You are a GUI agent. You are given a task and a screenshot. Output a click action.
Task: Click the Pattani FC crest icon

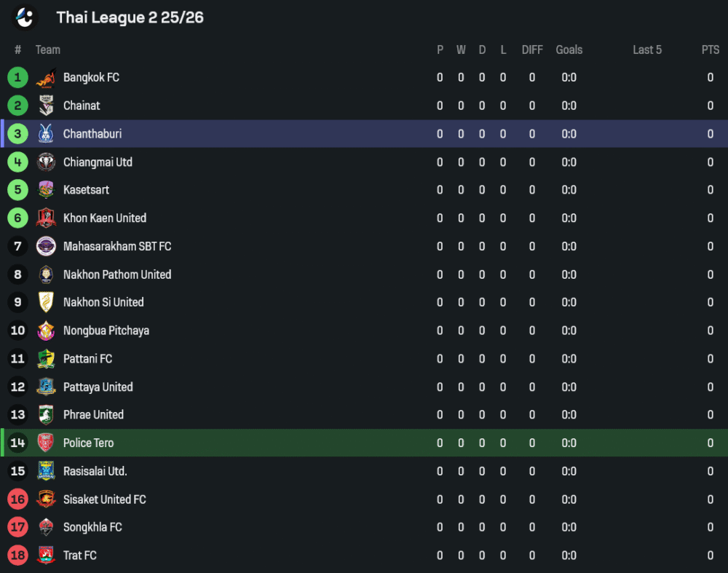46,359
